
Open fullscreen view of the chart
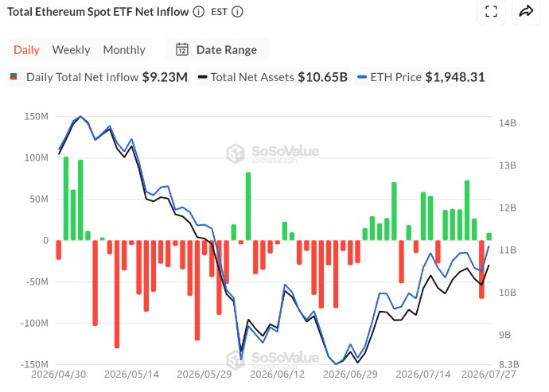[x=491, y=12]
